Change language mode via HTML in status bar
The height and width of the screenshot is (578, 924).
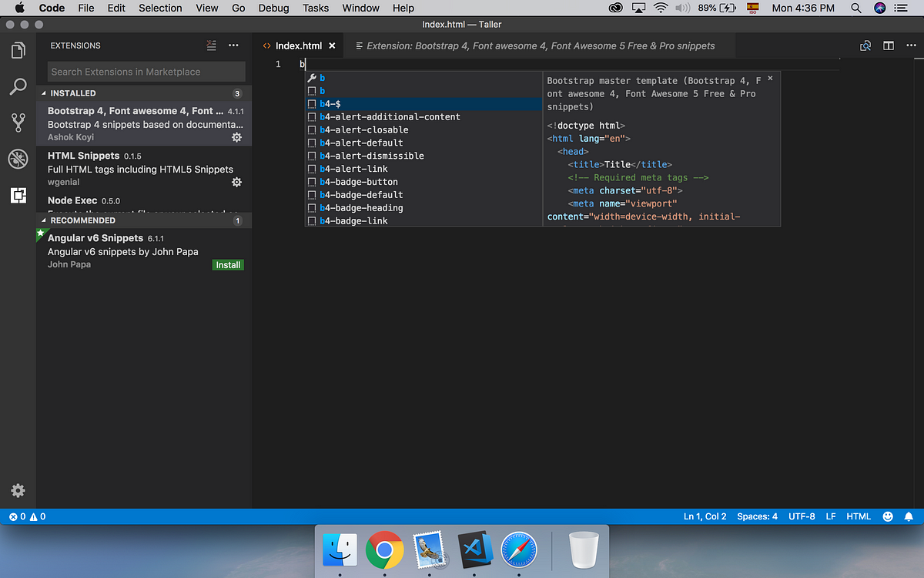coord(859,516)
